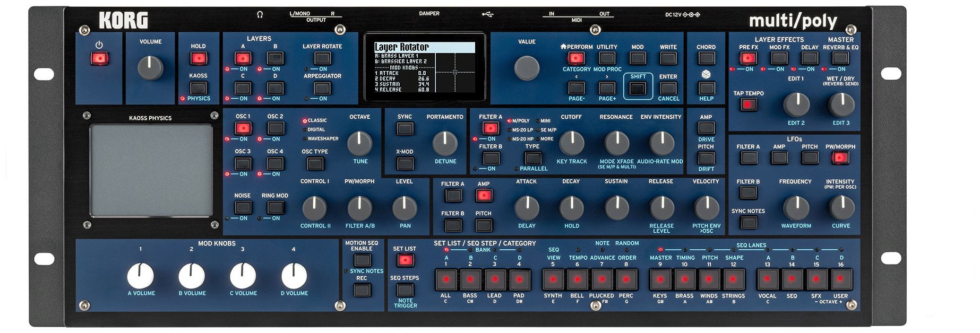Toggle the HOLD button
Image resolution: width=980 pixels, height=333 pixels.
(198, 58)
